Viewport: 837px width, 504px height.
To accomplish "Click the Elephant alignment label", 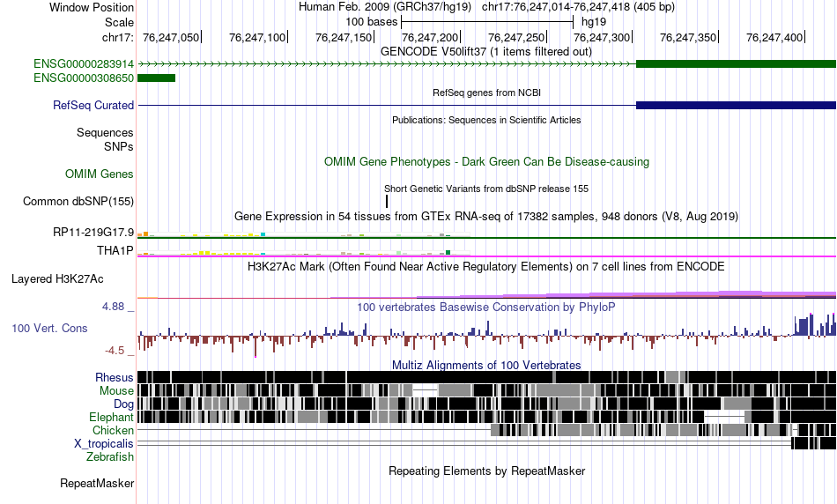I will (x=111, y=418).
